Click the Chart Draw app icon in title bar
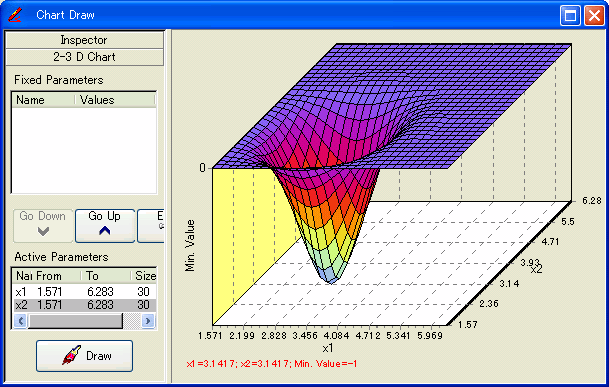Viewport: 609px width, 387px height. click(x=15, y=15)
